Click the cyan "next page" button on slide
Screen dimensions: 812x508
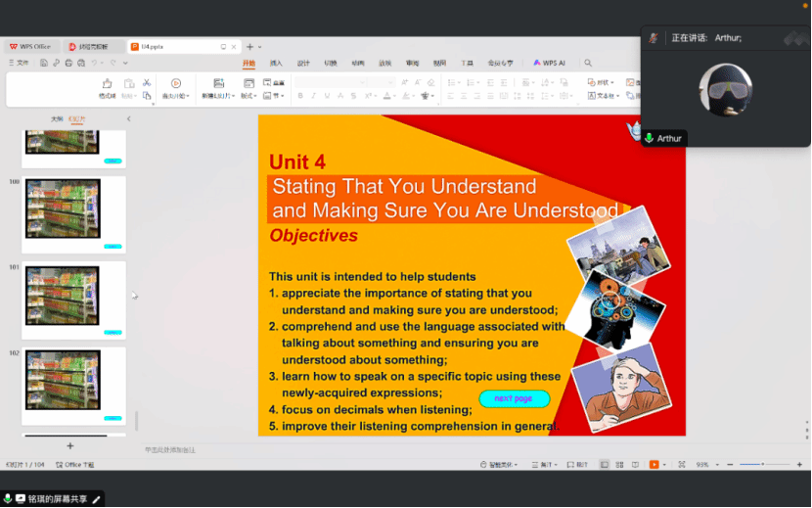click(x=514, y=398)
